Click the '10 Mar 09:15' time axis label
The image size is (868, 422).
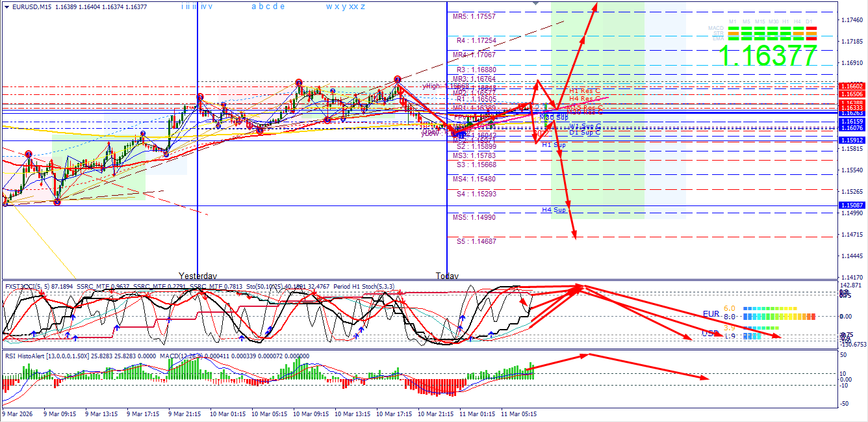(311, 414)
